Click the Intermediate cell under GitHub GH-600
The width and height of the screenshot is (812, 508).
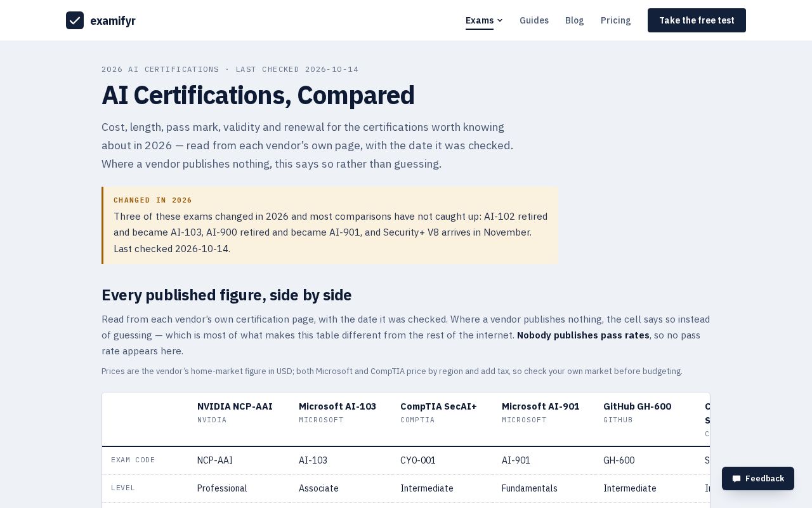(x=630, y=488)
